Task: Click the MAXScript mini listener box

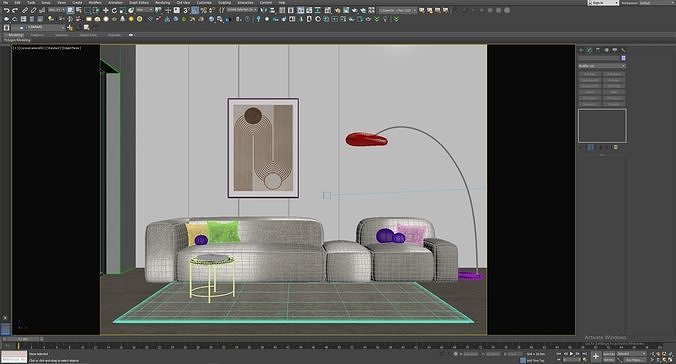Action: click(14, 357)
